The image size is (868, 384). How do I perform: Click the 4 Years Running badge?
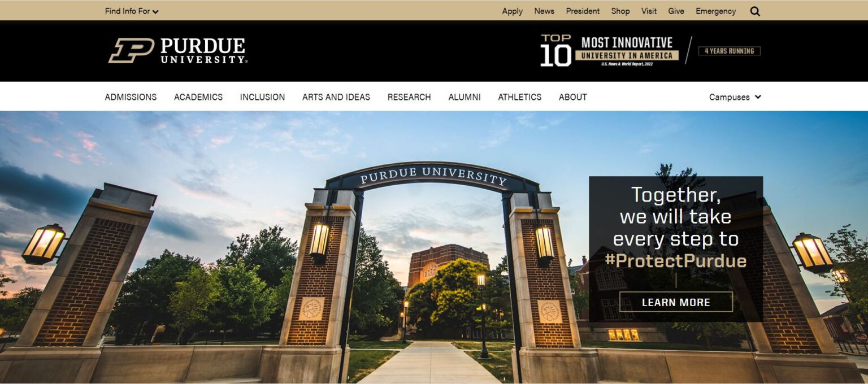point(730,51)
